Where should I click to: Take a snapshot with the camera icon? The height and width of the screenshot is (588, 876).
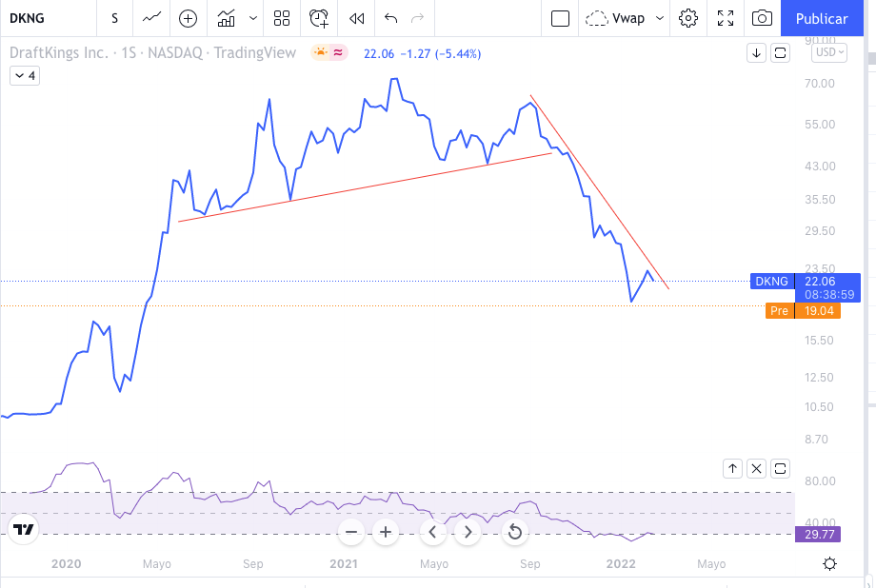pos(762,18)
